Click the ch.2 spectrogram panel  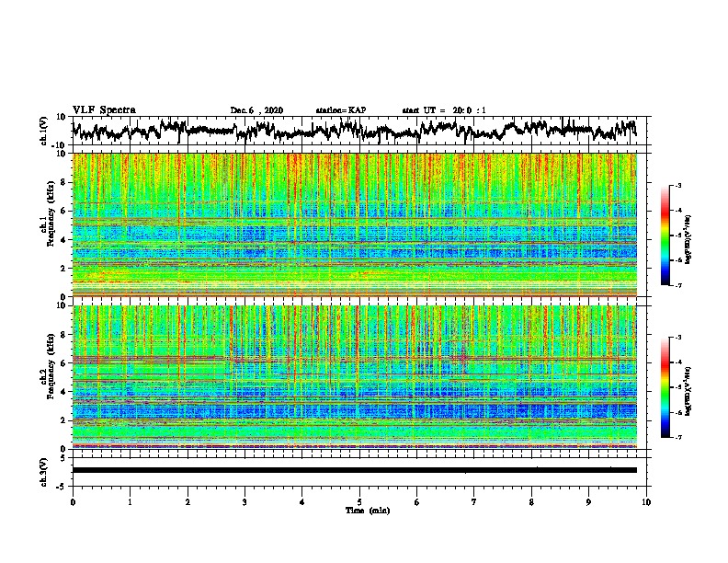point(355,377)
